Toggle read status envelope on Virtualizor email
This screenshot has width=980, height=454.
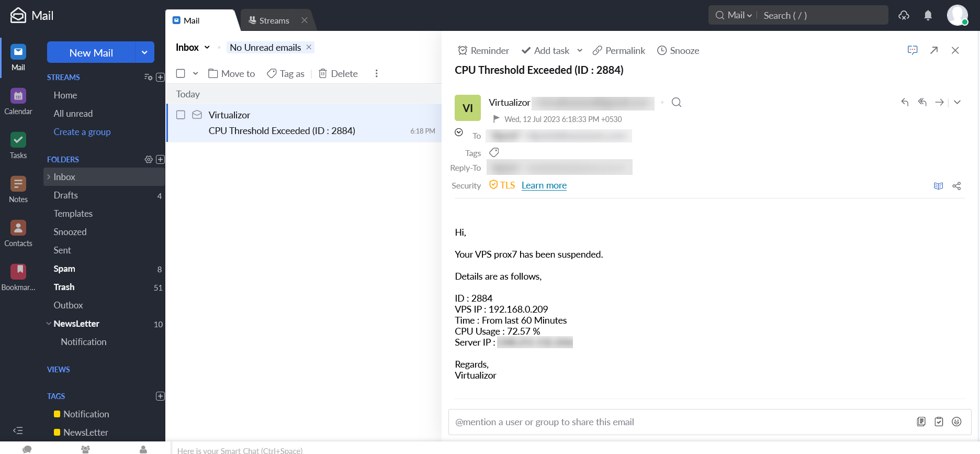[197, 115]
